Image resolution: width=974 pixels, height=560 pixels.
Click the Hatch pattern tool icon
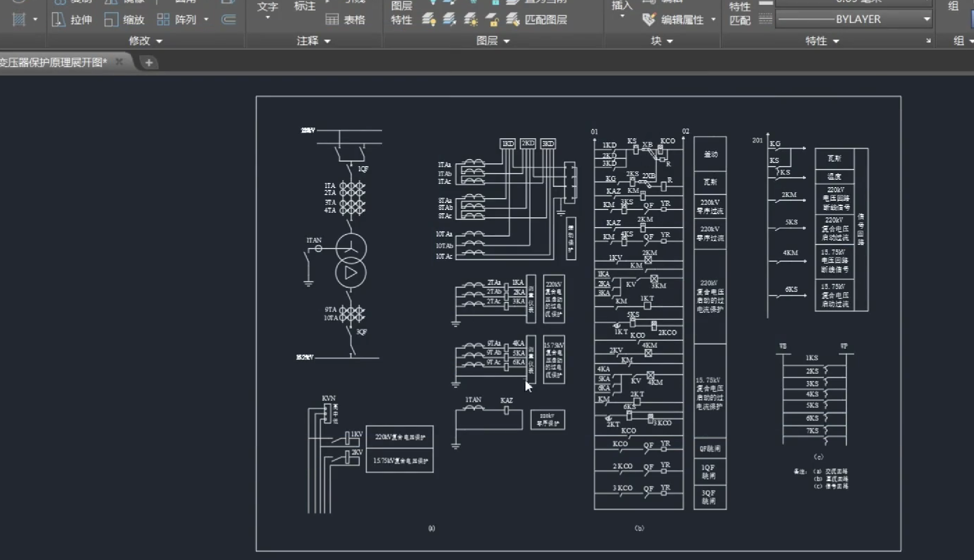[x=19, y=20]
